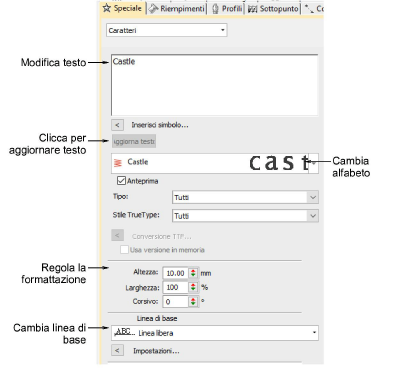Click the star icon on Speciale tab

click(106, 8)
